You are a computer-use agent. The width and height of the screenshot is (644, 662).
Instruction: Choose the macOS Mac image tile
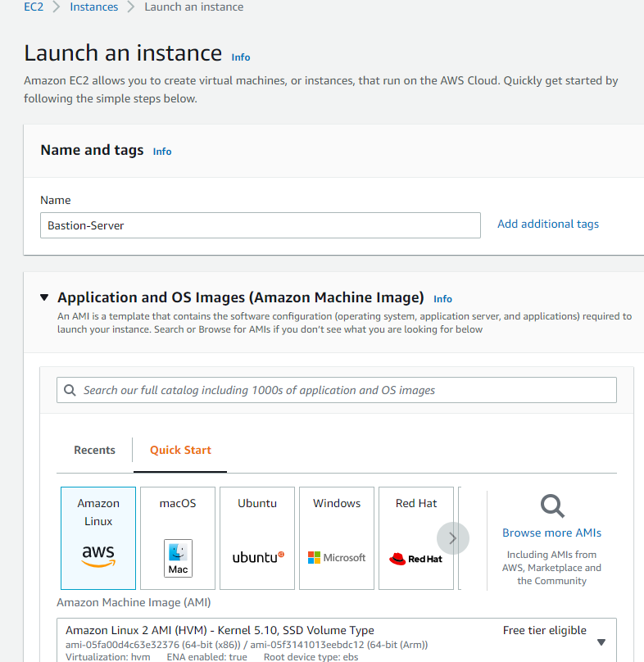(x=178, y=537)
